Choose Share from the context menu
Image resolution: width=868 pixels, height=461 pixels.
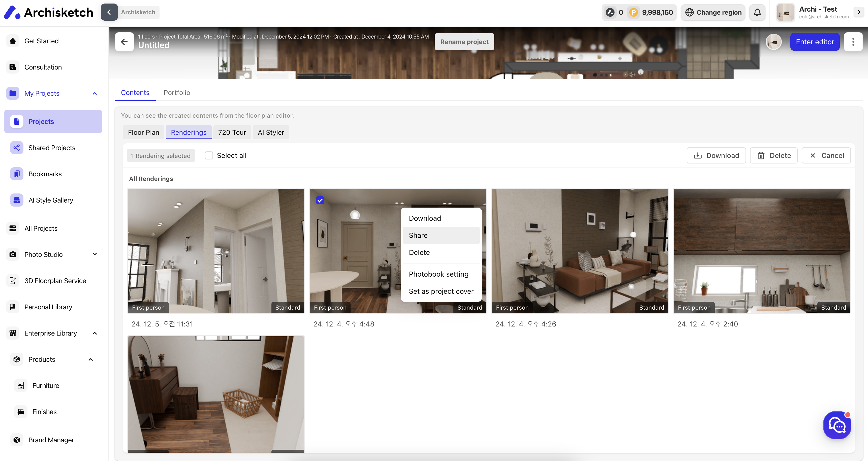[x=418, y=235]
